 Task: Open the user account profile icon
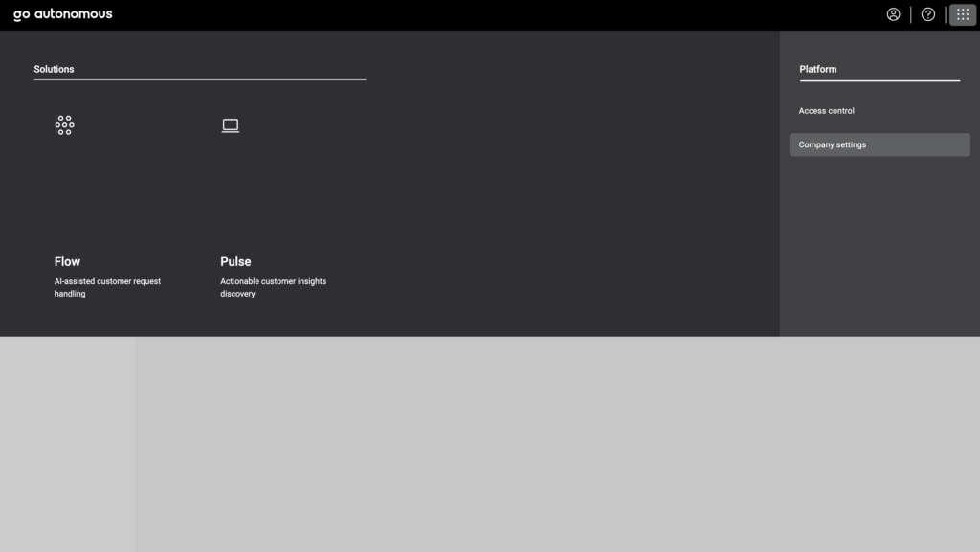tap(893, 14)
